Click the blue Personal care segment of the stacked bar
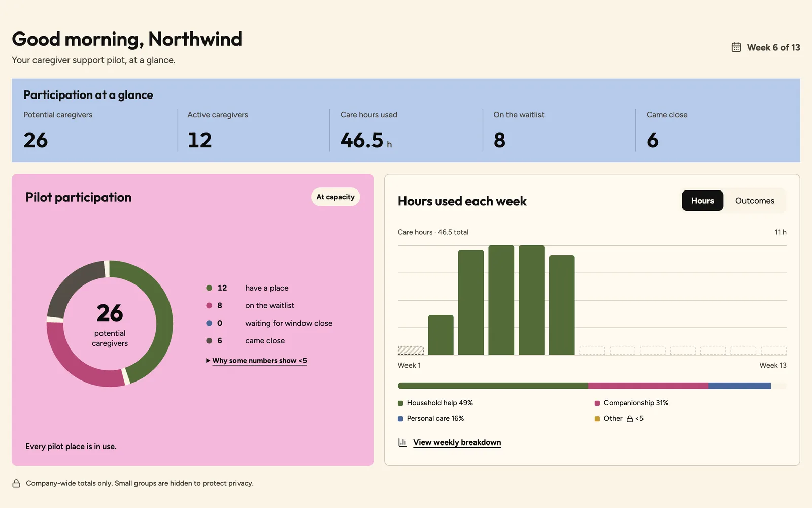This screenshot has width=812, height=508. [739, 386]
